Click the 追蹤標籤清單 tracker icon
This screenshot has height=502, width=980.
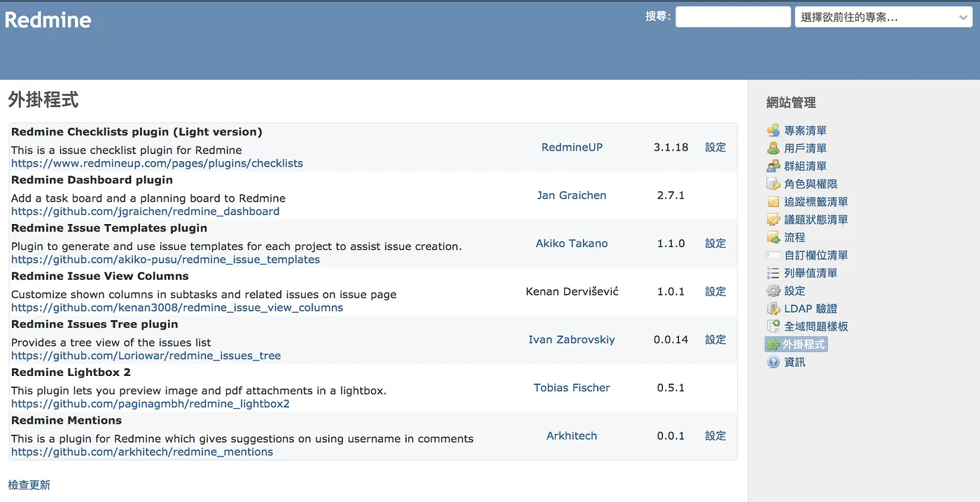click(x=773, y=202)
